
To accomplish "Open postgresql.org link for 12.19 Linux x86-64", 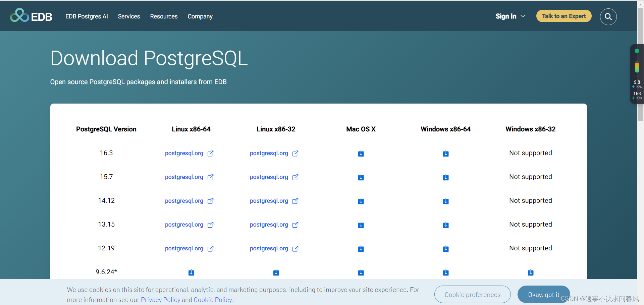I will [189, 248].
